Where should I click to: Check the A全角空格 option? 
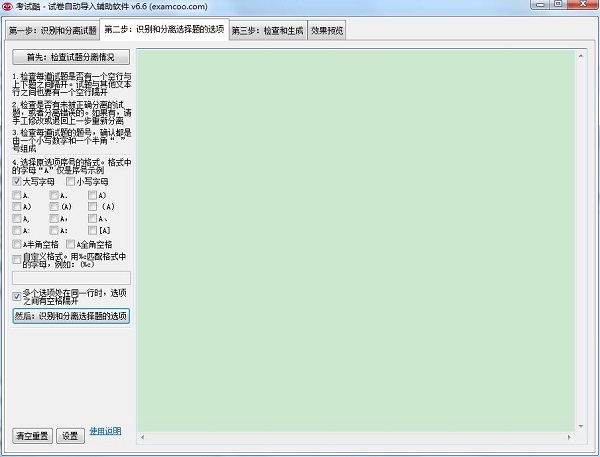(x=70, y=244)
